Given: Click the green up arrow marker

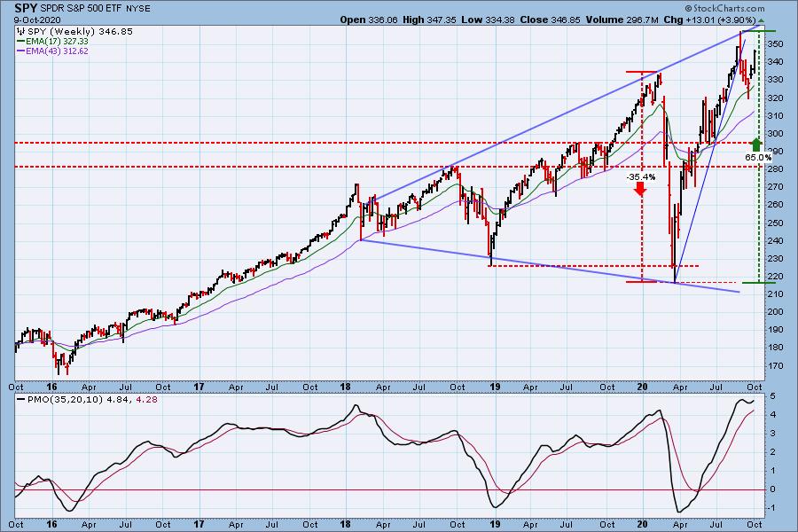Looking at the screenshot, I should tap(756, 145).
